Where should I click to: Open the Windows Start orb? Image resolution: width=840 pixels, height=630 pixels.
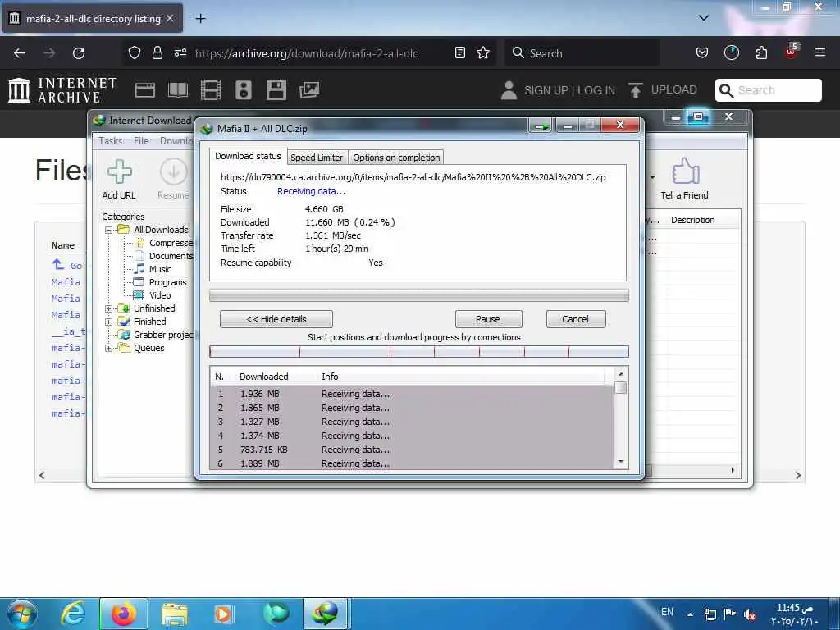21,614
